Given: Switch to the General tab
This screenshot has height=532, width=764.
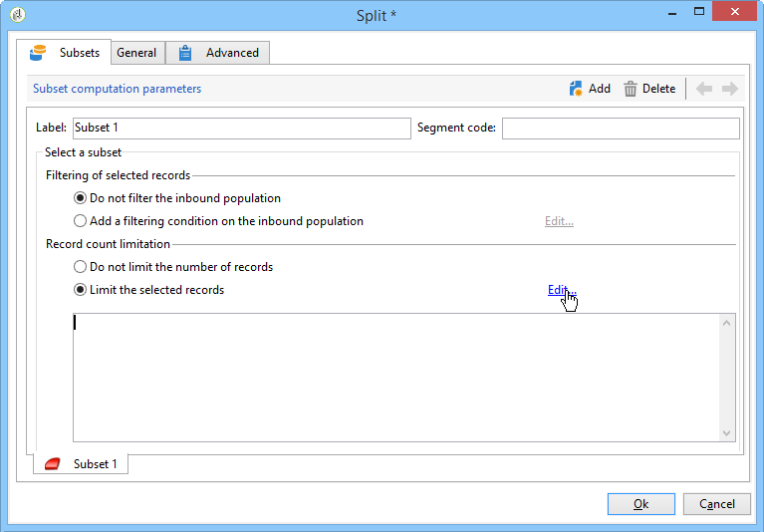Looking at the screenshot, I should pyautogui.click(x=136, y=53).
